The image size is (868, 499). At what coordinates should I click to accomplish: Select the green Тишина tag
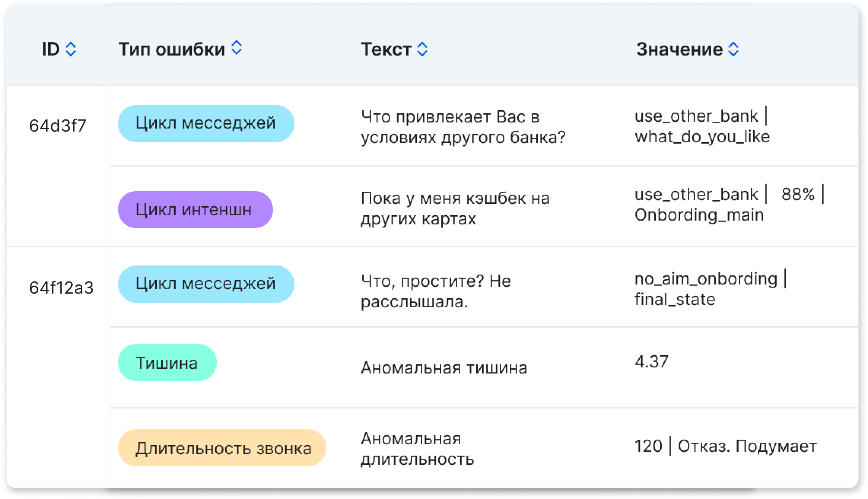point(167,363)
